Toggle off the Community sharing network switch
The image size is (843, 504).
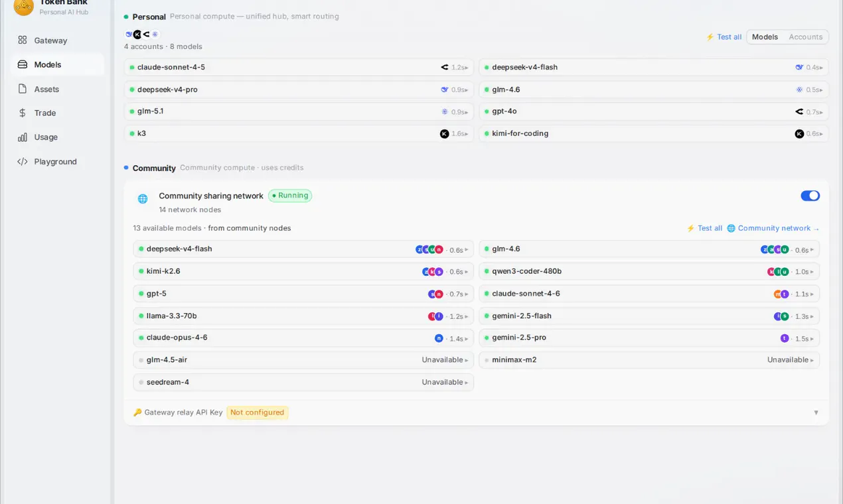810,196
